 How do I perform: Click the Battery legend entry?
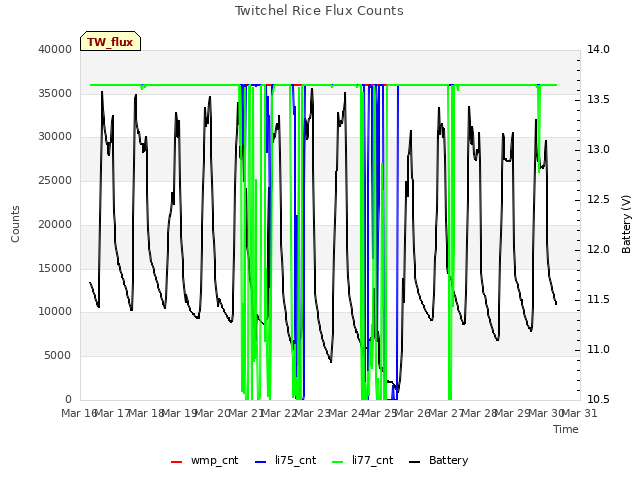(438, 460)
